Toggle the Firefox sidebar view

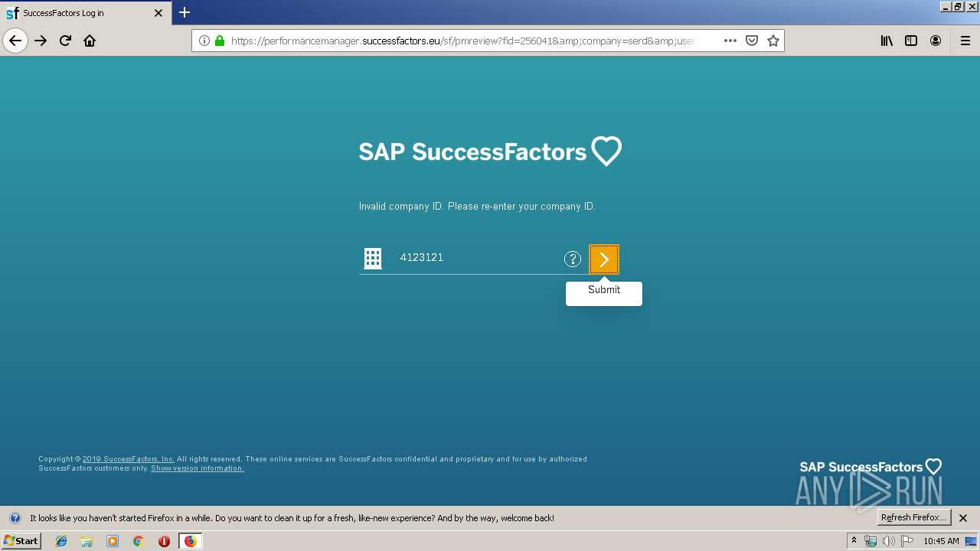point(911,41)
